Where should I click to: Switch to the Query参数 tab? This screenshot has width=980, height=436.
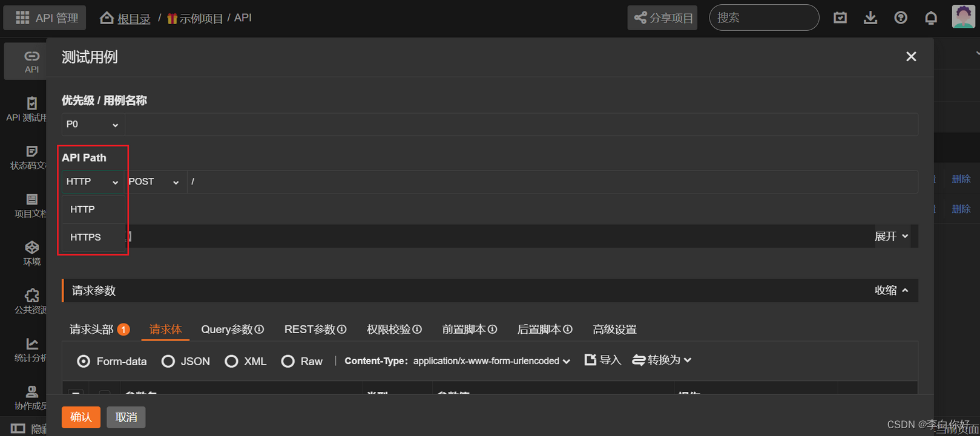(232, 330)
